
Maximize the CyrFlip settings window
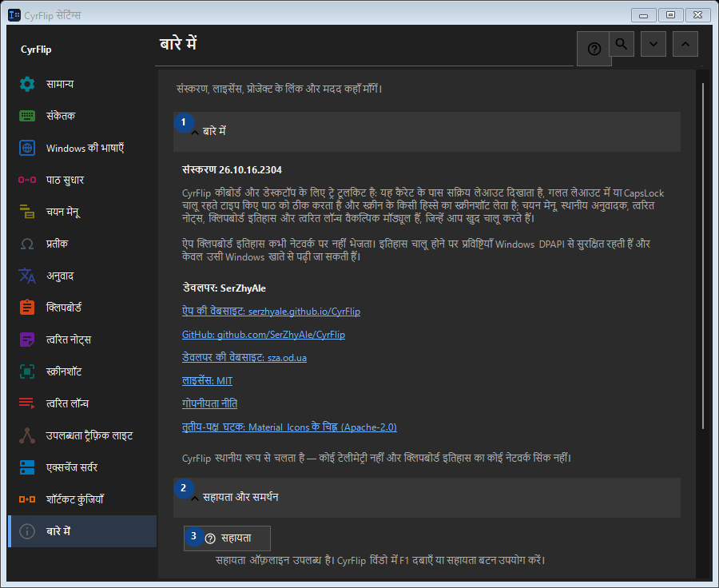click(671, 15)
